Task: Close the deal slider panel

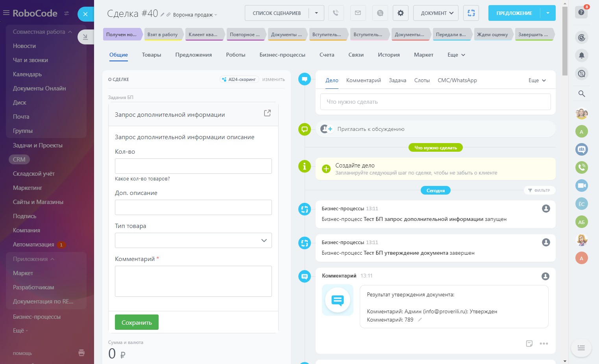Action: 85,14
